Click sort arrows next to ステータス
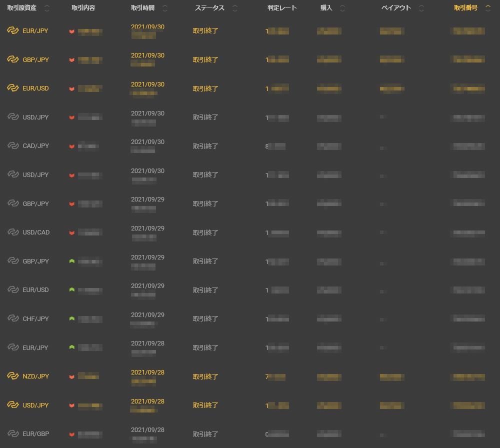This screenshot has width=500, height=448. pyautogui.click(x=235, y=8)
